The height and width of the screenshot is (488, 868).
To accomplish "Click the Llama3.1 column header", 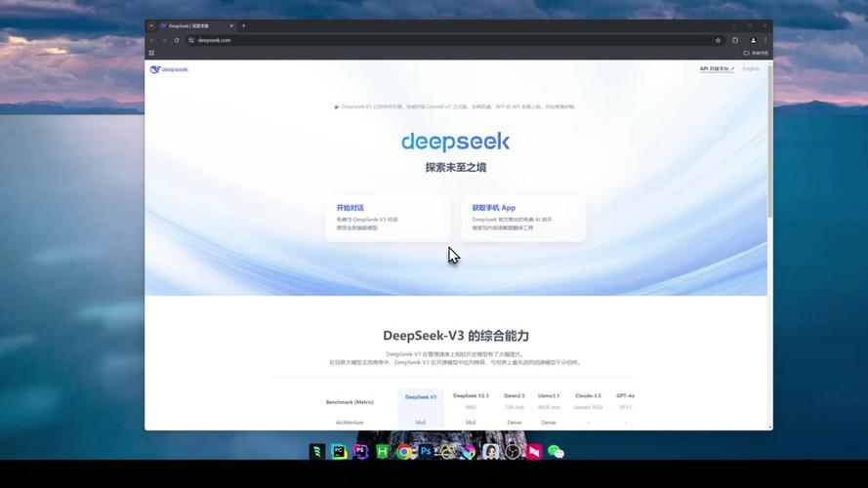I will tap(549, 396).
